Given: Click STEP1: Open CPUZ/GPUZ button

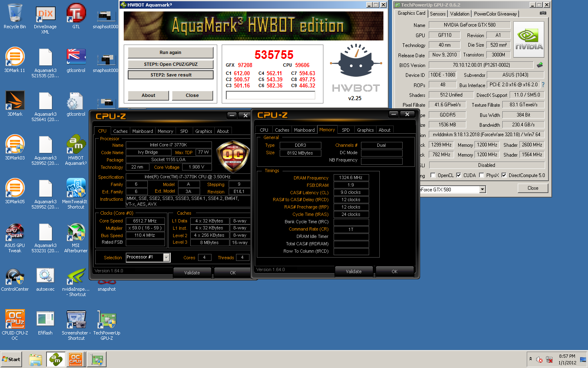Looking at the screenshot, I should point(170,64).
